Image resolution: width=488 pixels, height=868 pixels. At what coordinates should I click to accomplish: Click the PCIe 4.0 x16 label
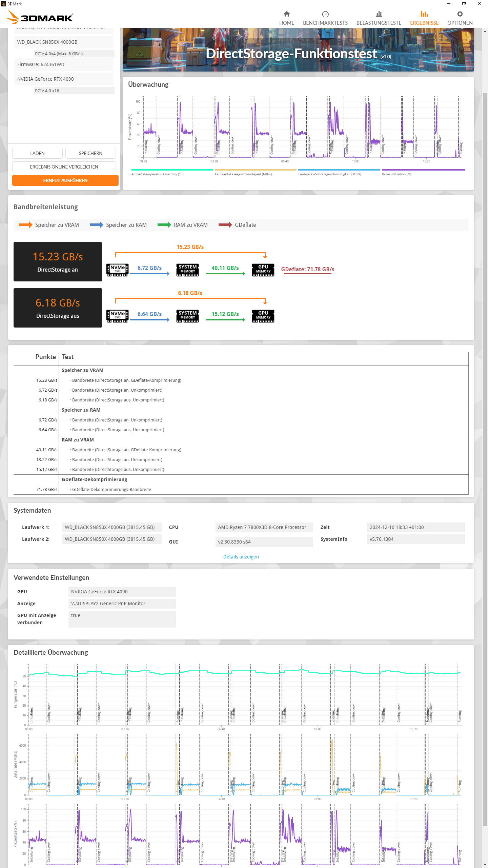(x=74, y=91)
